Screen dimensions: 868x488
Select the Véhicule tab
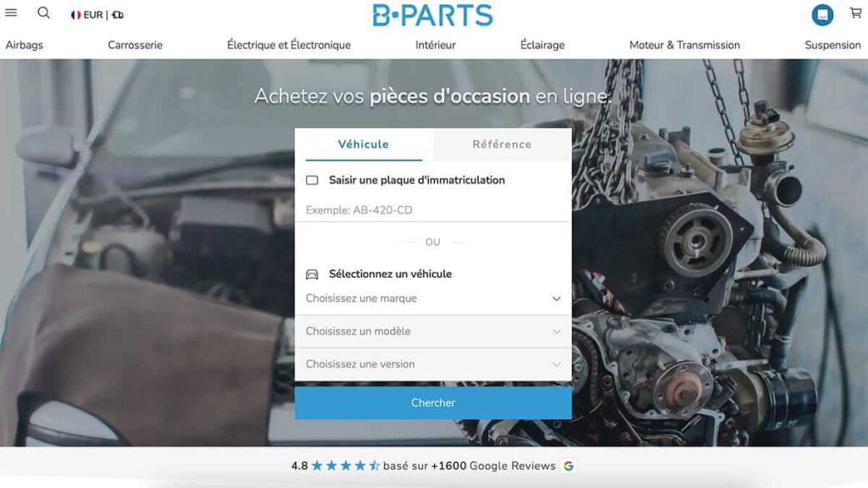click(364, 144)
